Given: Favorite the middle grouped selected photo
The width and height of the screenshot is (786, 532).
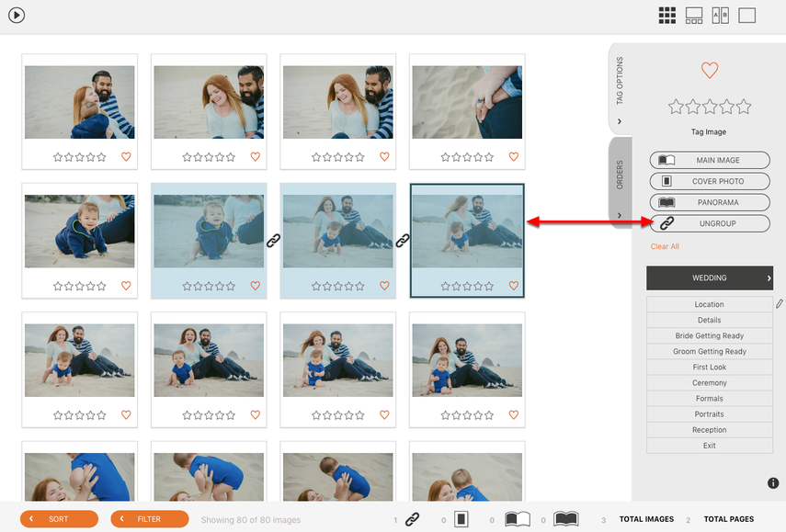Looking at the screenshot, I should pos(384,286).
